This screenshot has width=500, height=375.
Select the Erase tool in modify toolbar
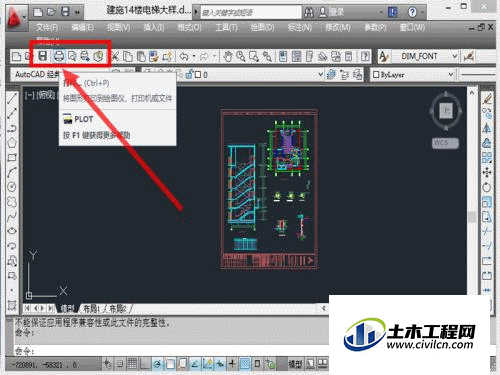point(487,99)
